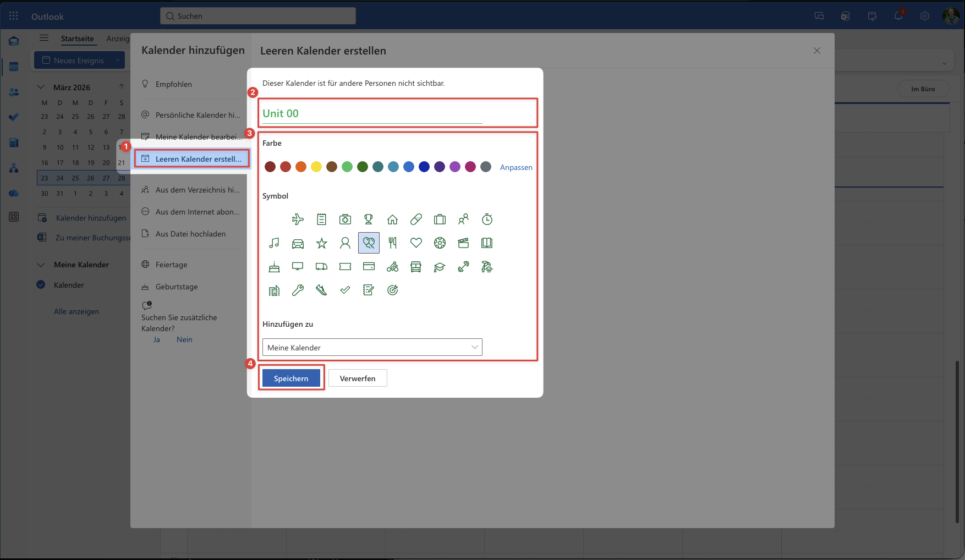Open the Anpassen color link

coord(516,167)
